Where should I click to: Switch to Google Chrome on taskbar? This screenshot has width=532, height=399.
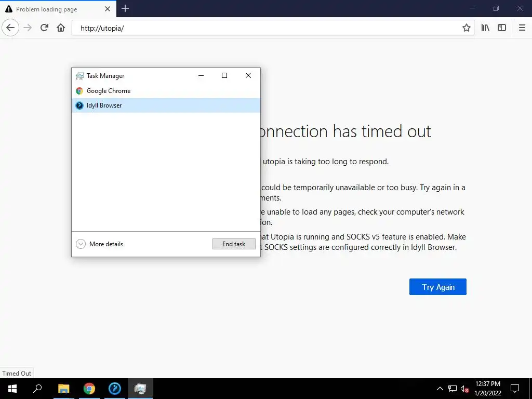coord(89,389)
